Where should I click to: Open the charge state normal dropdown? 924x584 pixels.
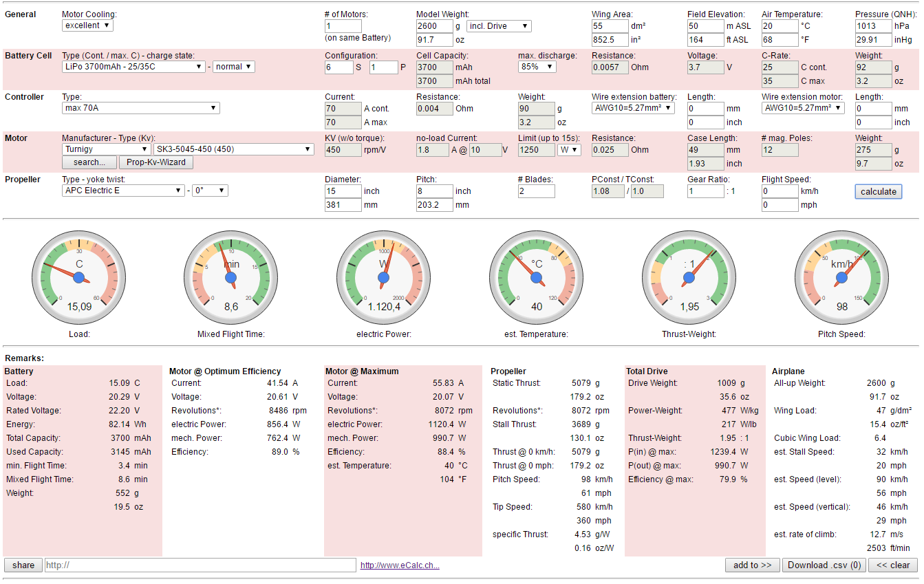coord(234,67)
